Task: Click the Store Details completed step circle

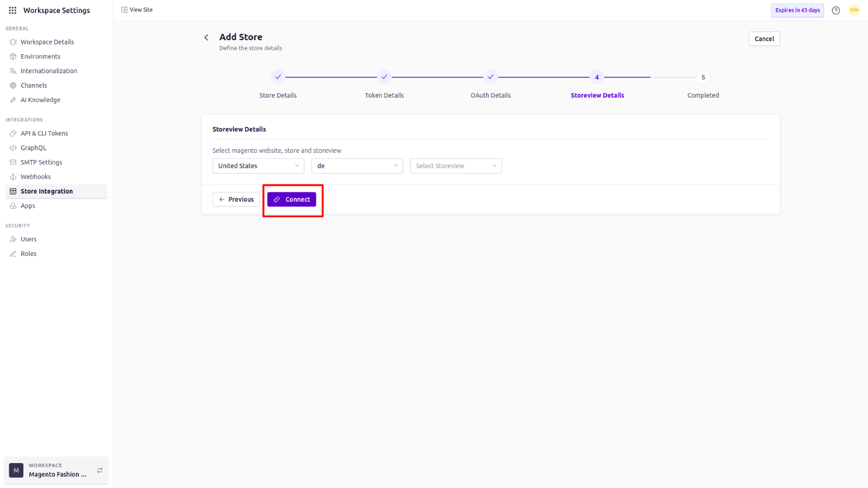Action: coord(278,77)
